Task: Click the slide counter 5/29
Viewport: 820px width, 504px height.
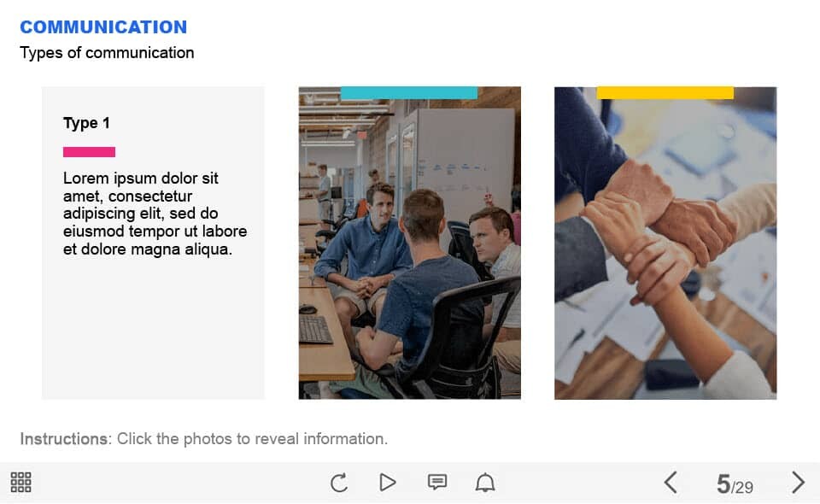Action: (x=735, y=484)
